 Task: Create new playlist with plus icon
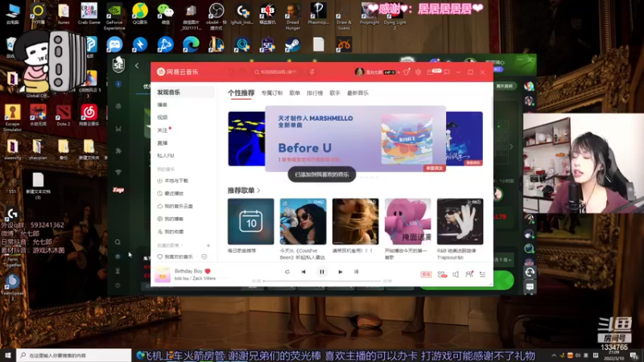[208, 245]
